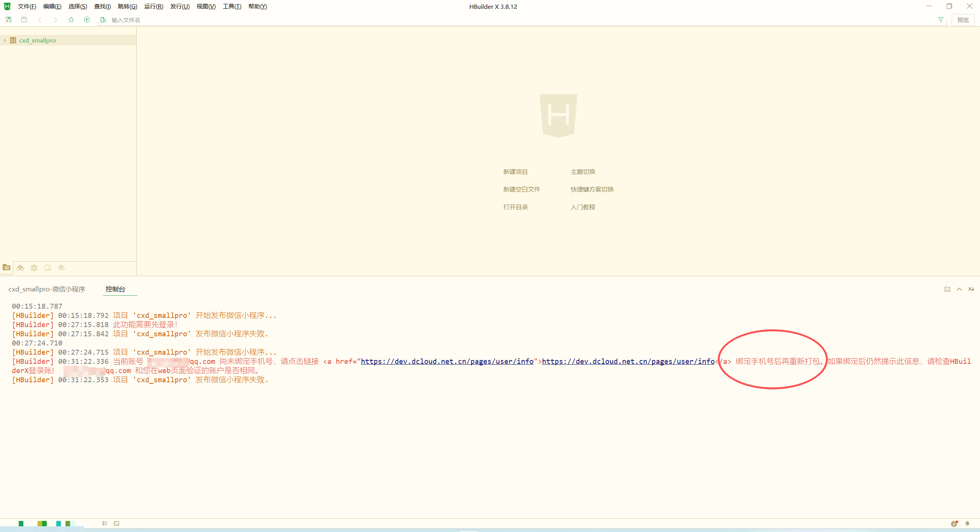Open the binoculars search panel icon

pos(20,268)
